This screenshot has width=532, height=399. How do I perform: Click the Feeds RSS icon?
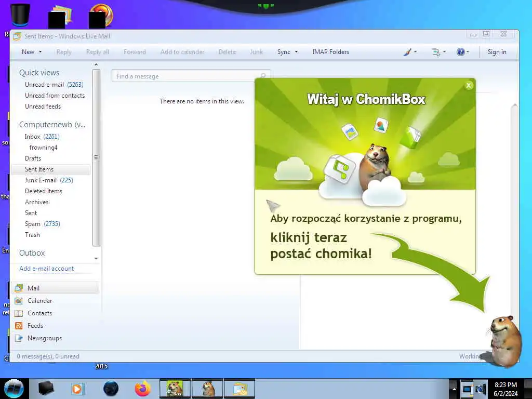[x=19, y=326]
